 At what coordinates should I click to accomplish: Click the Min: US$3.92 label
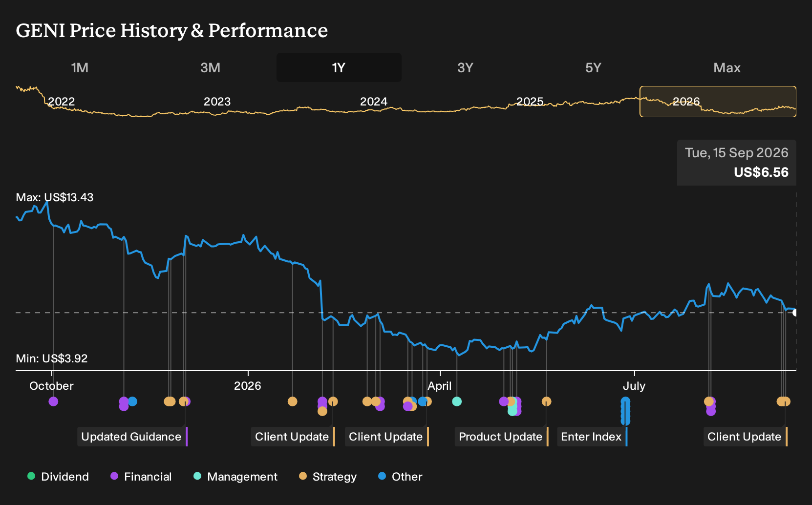pyautogui.click(x=52, y=358)
